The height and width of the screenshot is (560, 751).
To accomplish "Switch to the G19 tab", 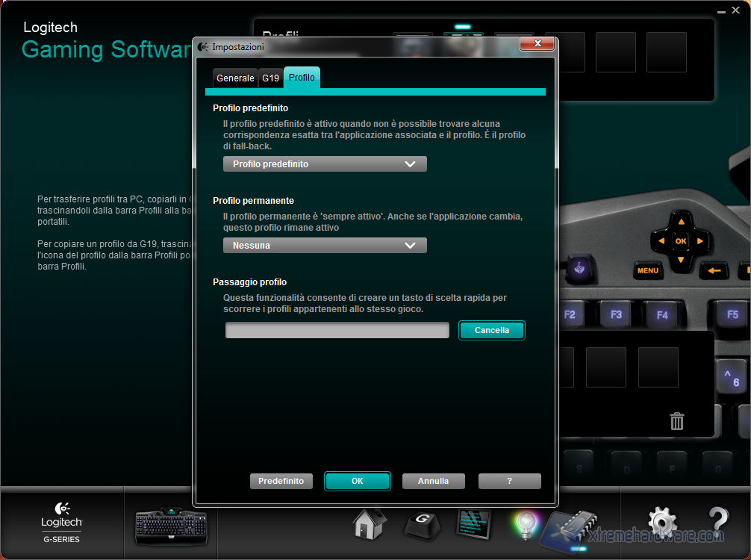I will (x=270, y=78).
